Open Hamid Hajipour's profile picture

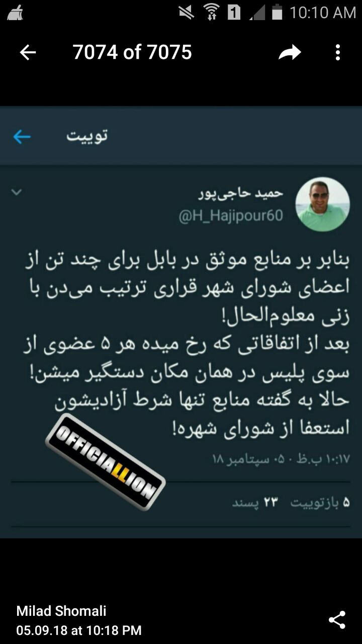[x=322, y=204]
